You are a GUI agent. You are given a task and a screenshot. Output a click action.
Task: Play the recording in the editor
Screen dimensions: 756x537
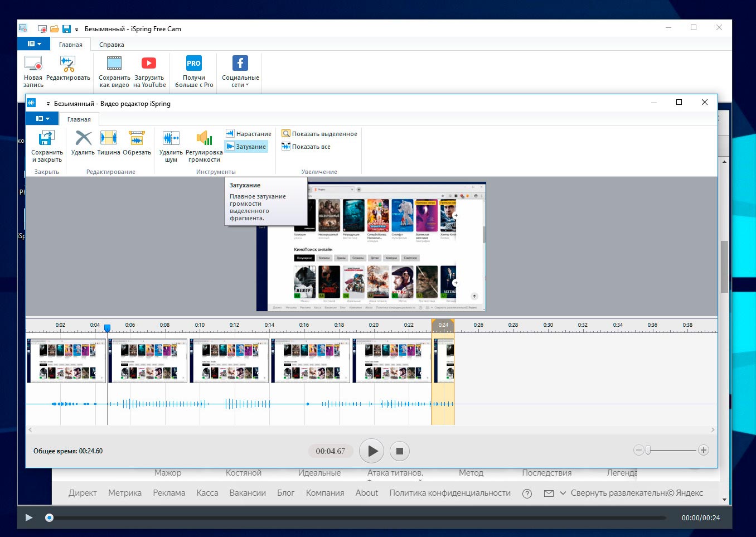pyautogui.click(x=372, y=451)
